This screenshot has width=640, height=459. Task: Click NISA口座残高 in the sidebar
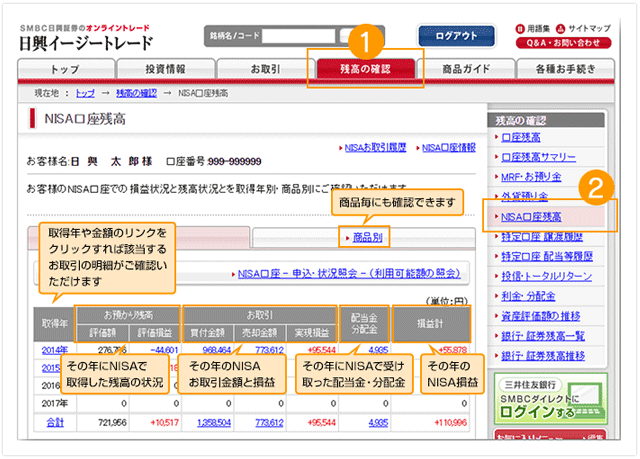(x=530, y=215)
